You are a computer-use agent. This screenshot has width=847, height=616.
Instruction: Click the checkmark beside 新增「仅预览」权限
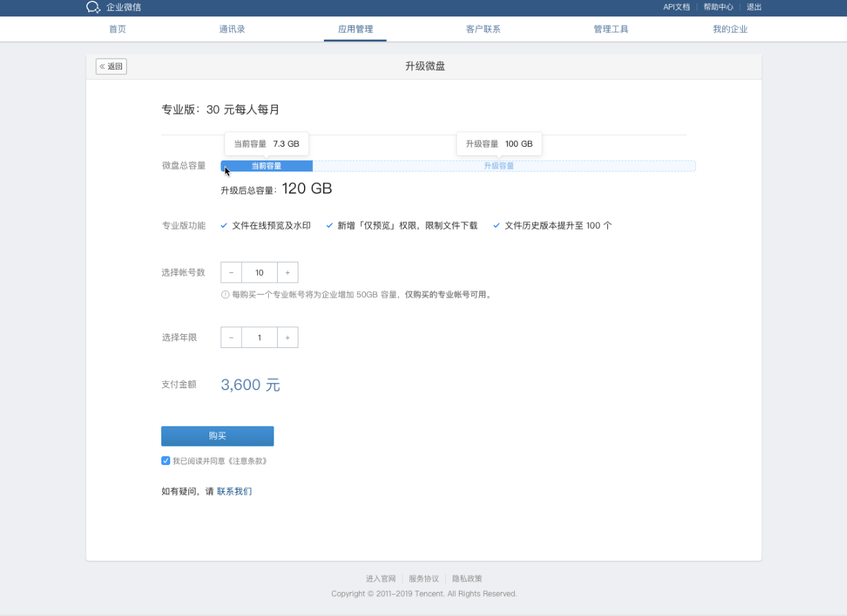pos(329,225)
